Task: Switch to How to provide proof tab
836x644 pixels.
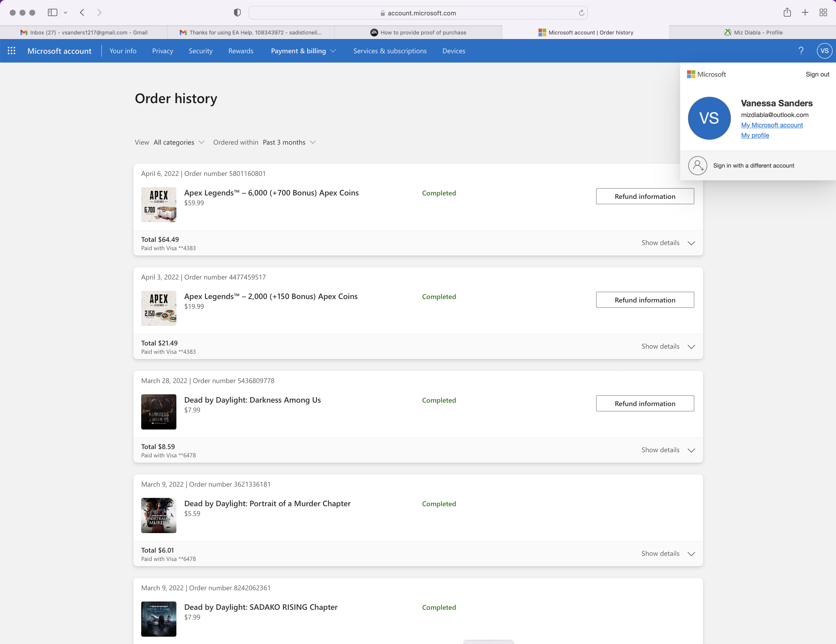Action: [418, 32]
